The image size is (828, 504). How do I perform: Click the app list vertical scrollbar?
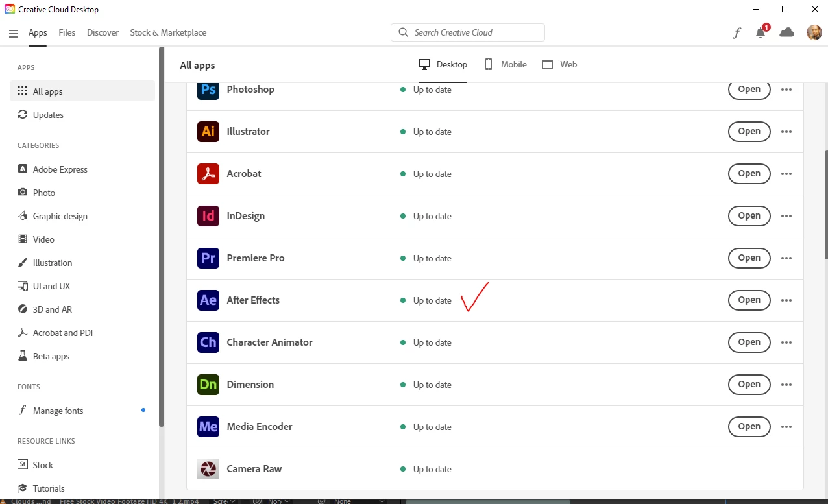[x=825, y=205]
